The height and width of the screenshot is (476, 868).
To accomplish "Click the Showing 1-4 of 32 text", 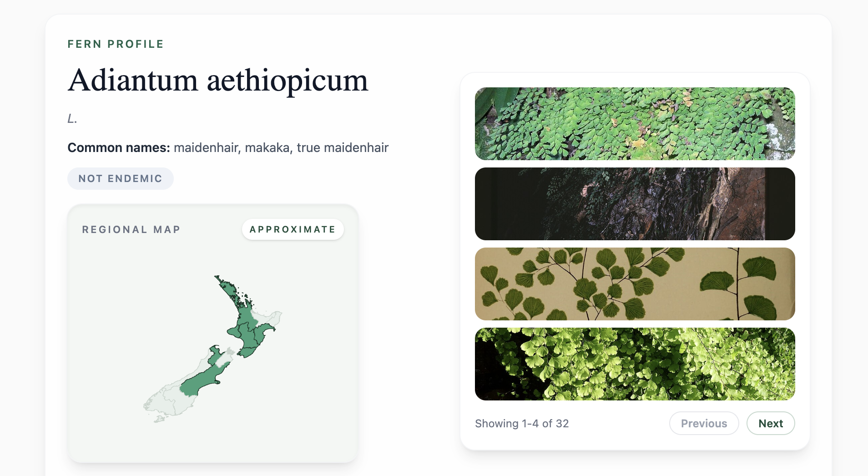I will (x=521, y=423).
